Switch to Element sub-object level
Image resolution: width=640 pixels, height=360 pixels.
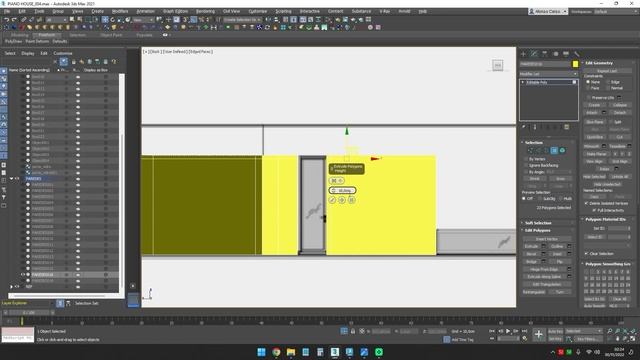[562, 151]
